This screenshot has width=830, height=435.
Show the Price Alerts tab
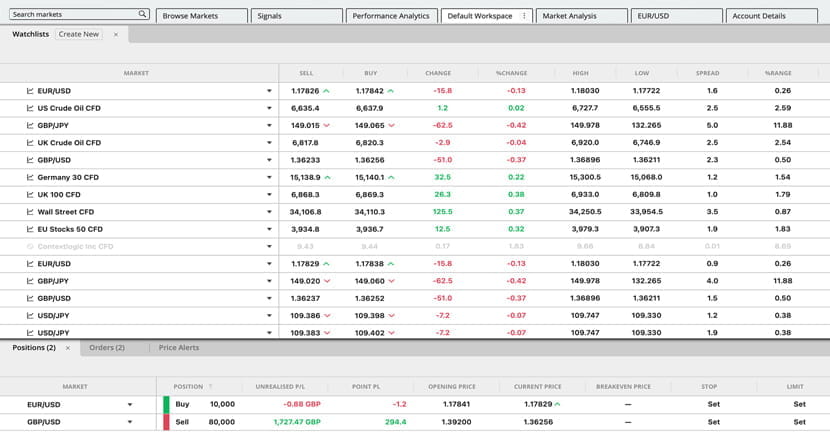click(x=179, y=348)
